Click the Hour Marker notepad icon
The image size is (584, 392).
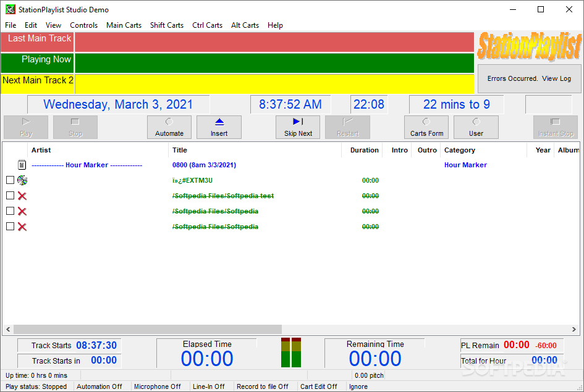[x=22, y=165]
